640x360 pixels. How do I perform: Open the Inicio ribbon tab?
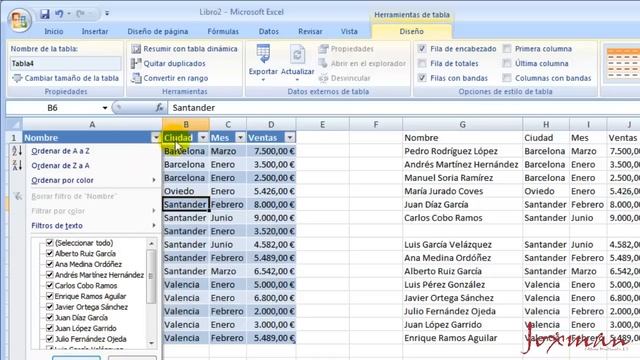tap(54, 31)
